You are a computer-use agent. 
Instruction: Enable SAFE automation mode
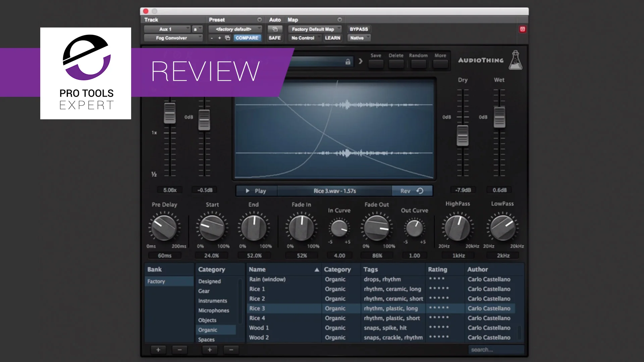click(274, 38)
